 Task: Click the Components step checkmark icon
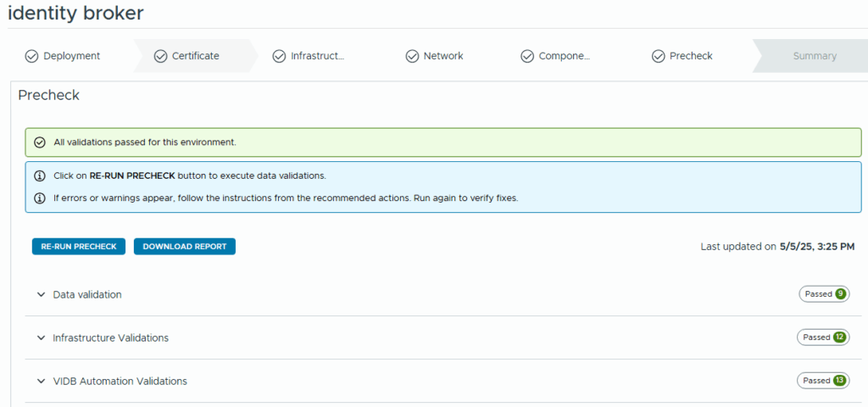[x=527, y=56]
